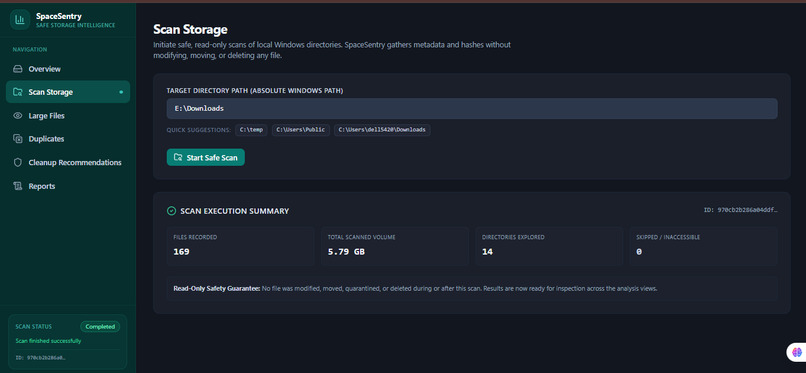The width and height of the screenshot is (806, 373).
Task: Click the Skipped / Inaccessible value 0
Action: pos(639,252)
